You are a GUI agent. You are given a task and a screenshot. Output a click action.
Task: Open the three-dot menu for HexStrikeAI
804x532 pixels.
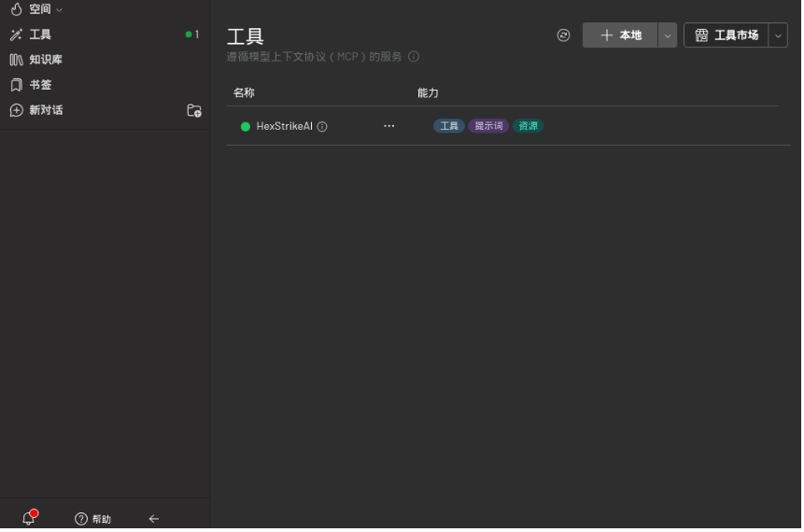tap(388, 126)
